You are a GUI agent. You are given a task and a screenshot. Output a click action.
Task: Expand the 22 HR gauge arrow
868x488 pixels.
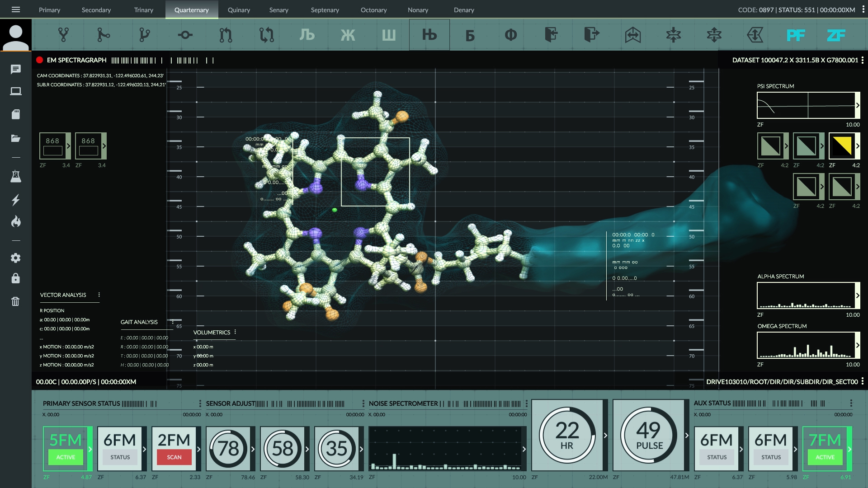[x=605, y=435]
